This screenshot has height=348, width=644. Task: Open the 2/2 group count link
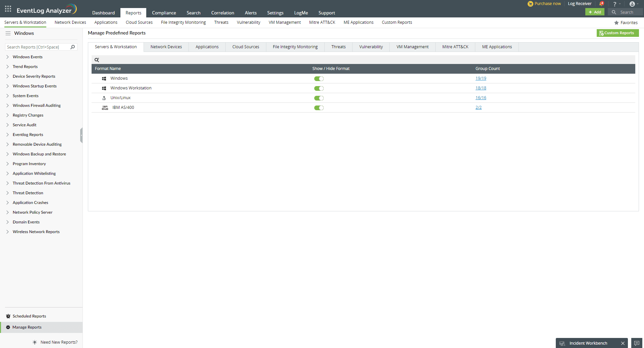click(x=478, y=108)
